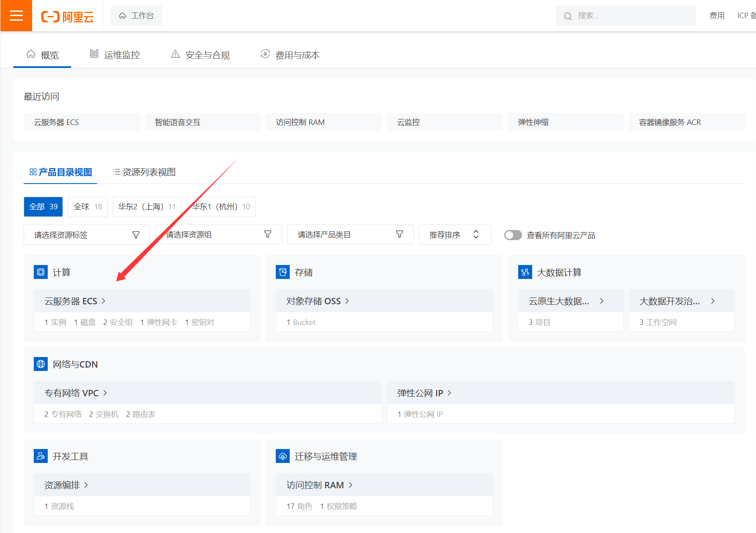Open the 3 工作空间 resource link

coord(658,322)
